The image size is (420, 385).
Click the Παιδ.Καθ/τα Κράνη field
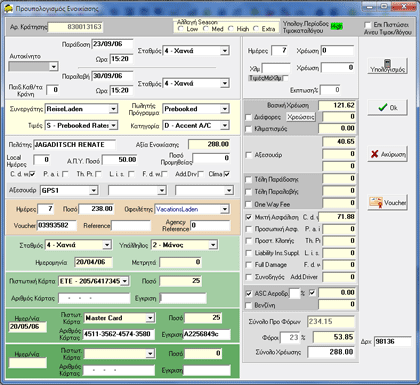[x=53, y=90]
